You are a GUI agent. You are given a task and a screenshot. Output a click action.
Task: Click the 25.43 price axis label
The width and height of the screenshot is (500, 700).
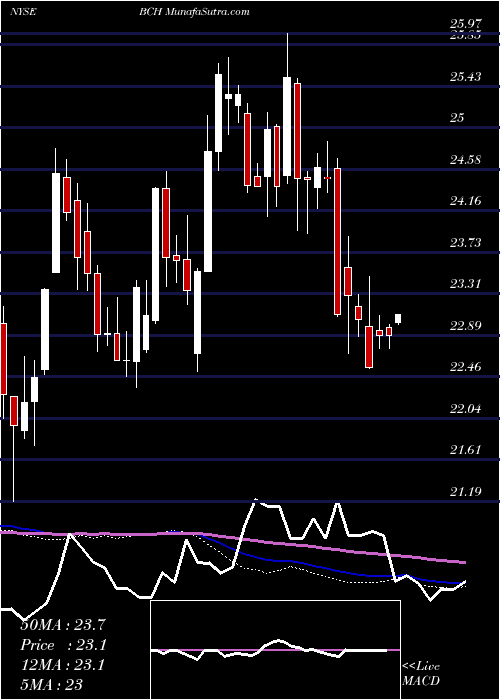(466, 77)
